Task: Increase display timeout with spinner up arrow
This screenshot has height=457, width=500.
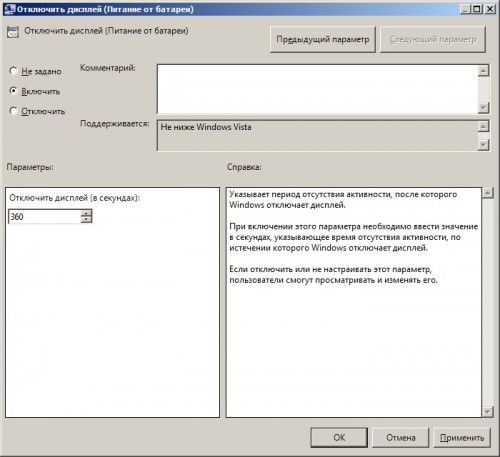Action: pyautogui.click(x=86, y=213)
